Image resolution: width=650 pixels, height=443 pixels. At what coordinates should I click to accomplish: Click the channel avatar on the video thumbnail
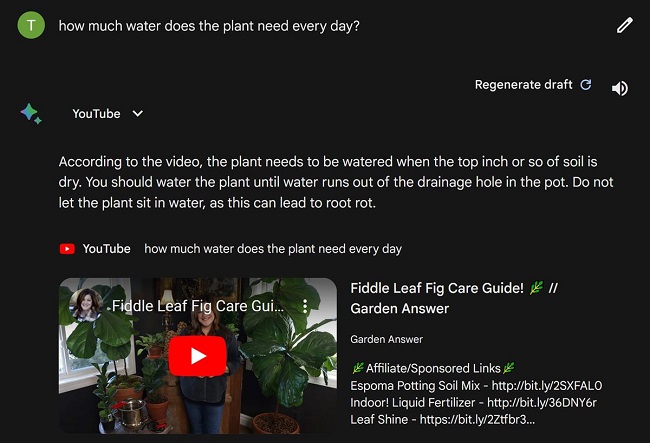[86, 305]
